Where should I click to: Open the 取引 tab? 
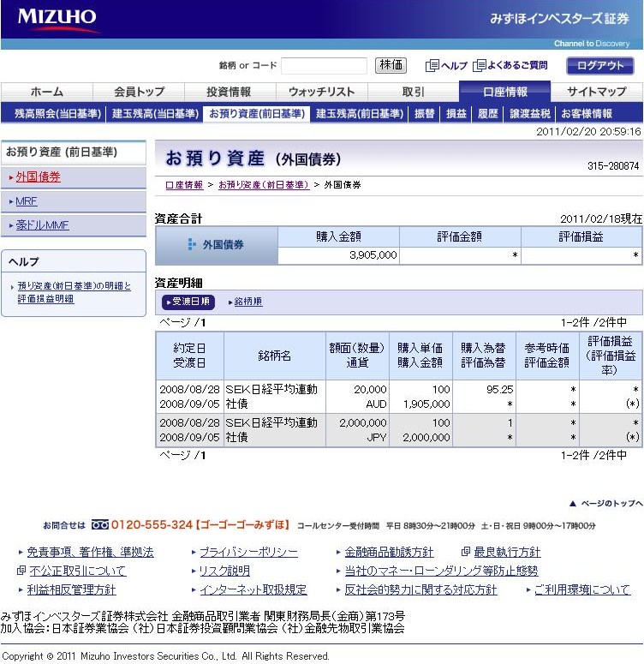(x=414, y=92)
